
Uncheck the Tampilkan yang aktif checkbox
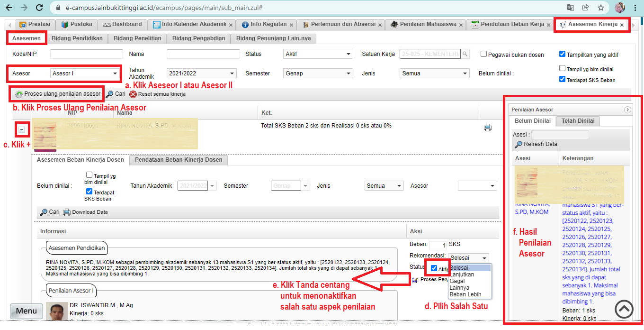tap(562, 54)
